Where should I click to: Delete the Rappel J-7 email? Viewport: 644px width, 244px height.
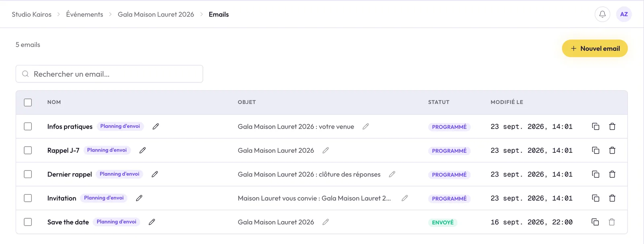tap(612, 150)
